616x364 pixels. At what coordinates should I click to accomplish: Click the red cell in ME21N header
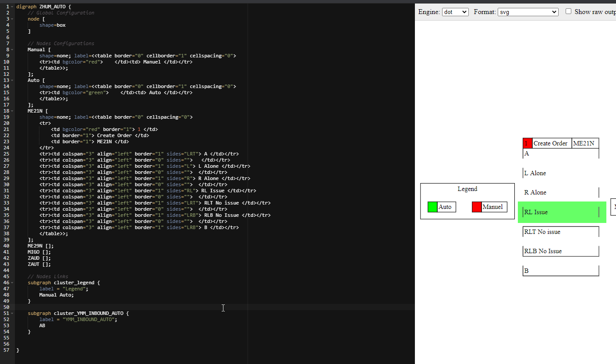point(527,143)
